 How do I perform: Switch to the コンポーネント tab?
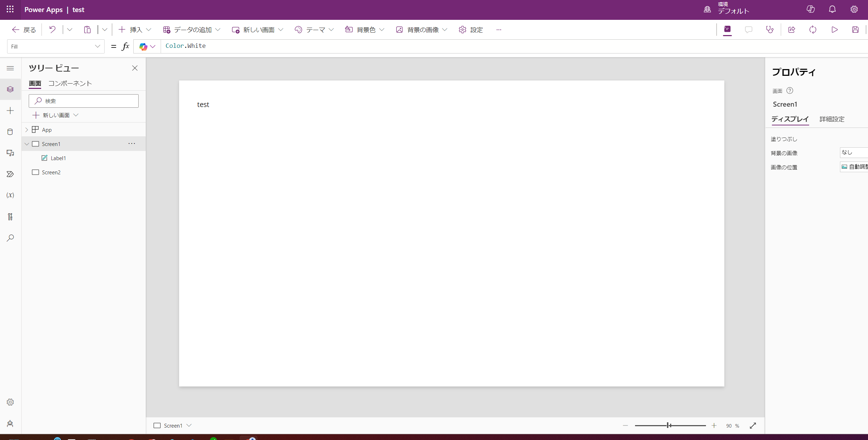point(70,84)
